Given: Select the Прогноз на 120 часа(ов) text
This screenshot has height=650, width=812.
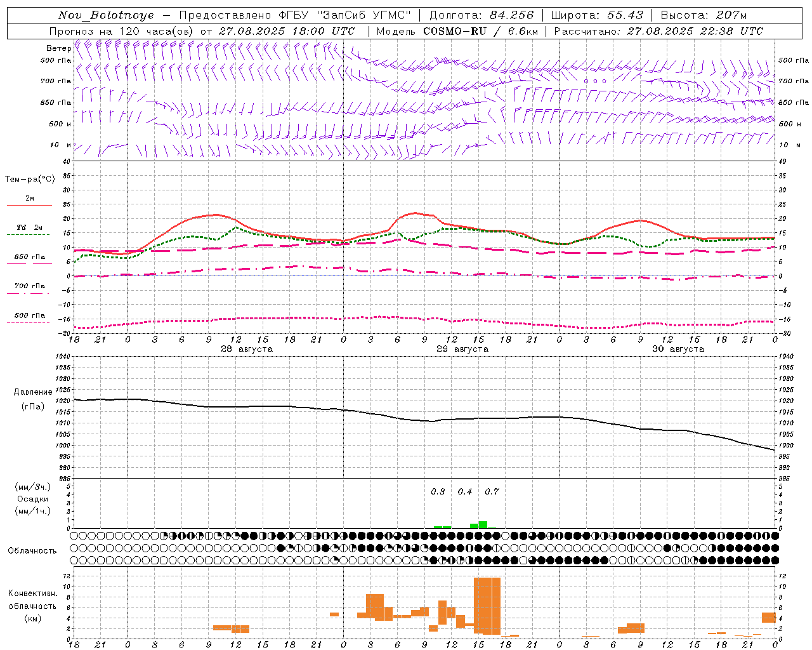Looking at the screenshot, I should [x=122, y=31].
